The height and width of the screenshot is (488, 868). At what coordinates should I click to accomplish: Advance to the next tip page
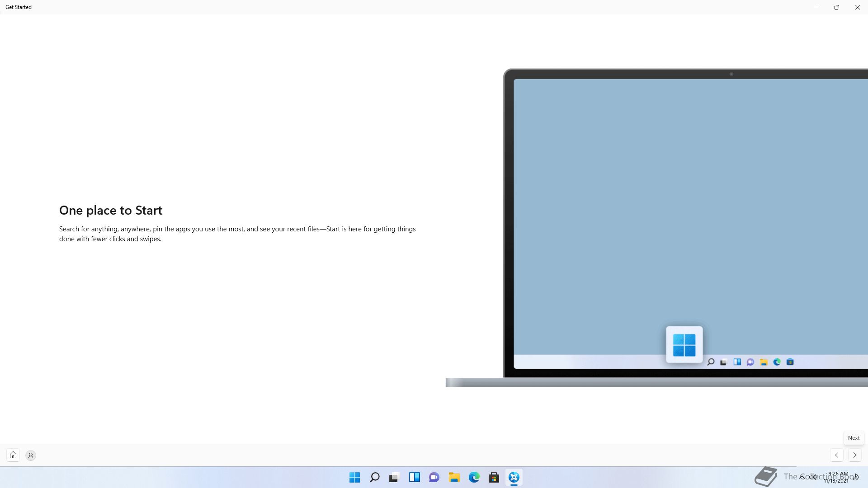(x=854, y=455)
